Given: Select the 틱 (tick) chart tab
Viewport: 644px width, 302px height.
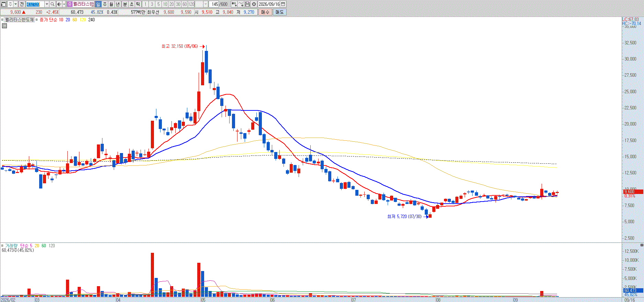Looking at the screenshot, I should tap(138, 4).
